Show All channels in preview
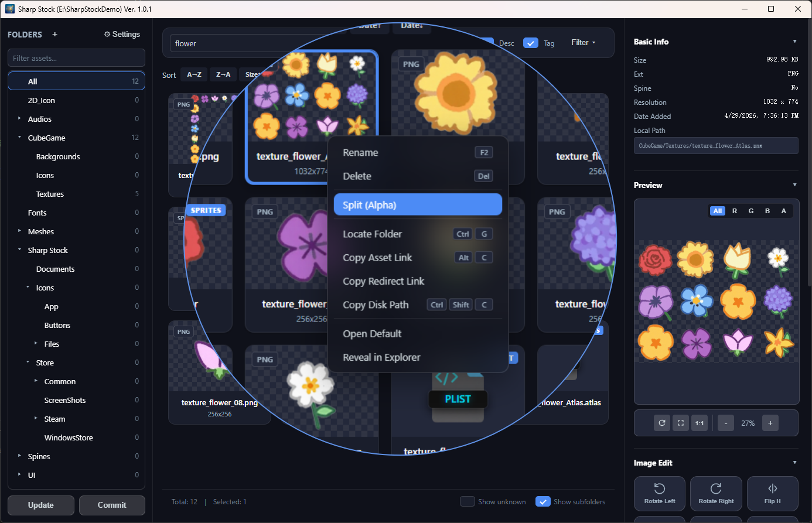Screen dimensions: 812x523 click(x=718, y=211)
